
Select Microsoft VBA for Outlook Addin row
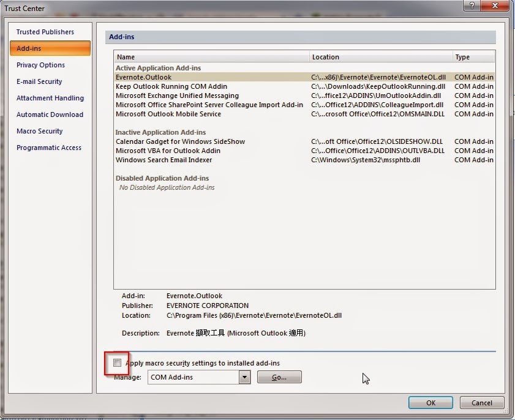(304, 151)
